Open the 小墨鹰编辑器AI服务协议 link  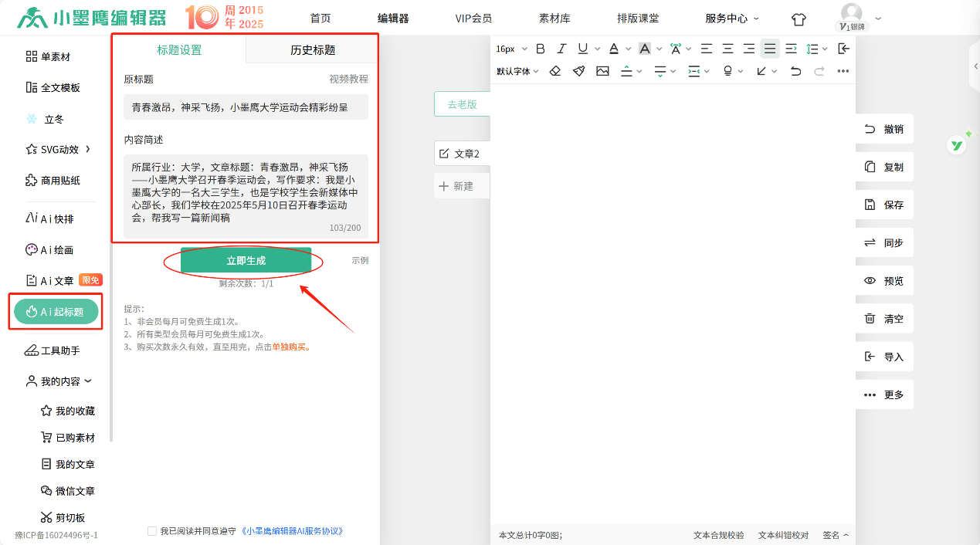point(292,531)
